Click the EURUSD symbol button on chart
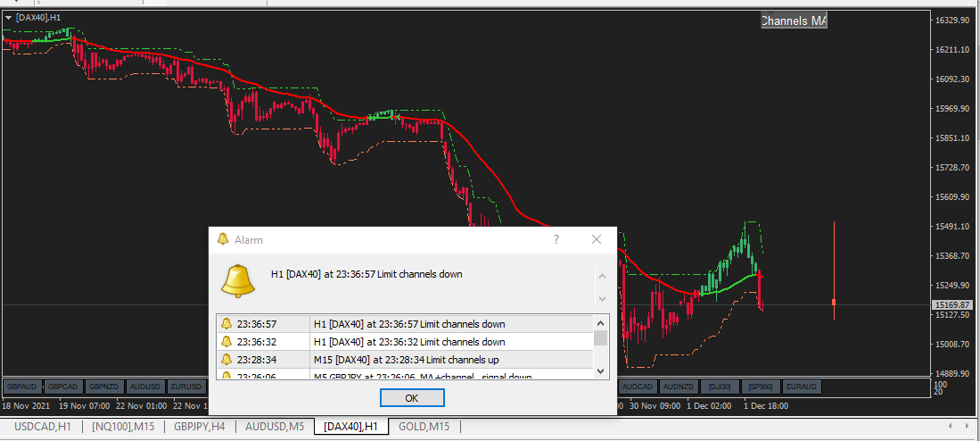The image size is (980, 441). [x=187, y=387]
